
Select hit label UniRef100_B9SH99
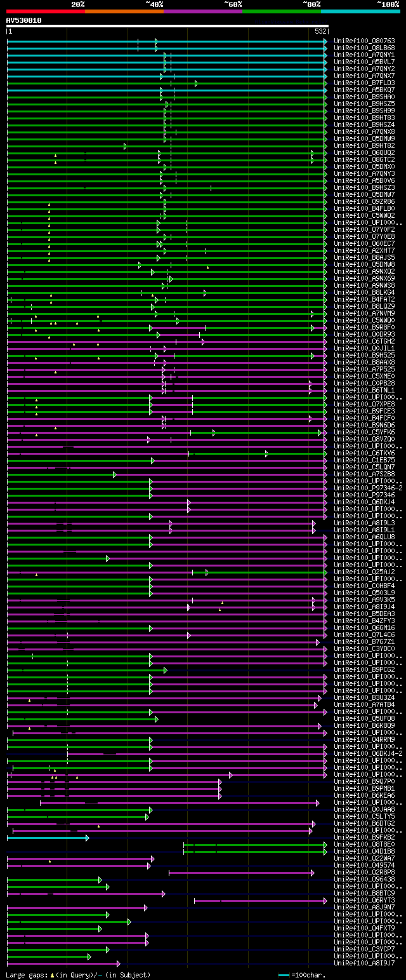click(364, 111)
